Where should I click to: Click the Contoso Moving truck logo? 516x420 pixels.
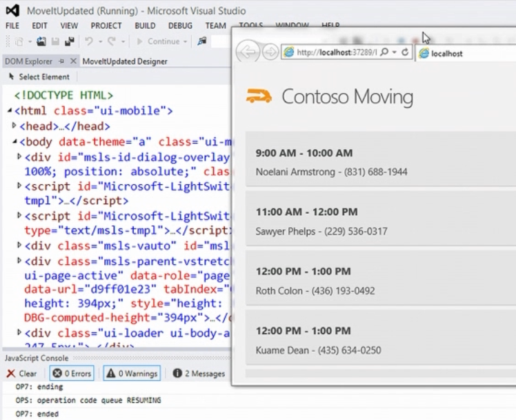click(x=259, y=96)
